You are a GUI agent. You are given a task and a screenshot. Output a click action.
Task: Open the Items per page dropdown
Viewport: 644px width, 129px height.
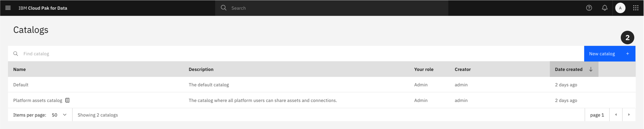59,115
